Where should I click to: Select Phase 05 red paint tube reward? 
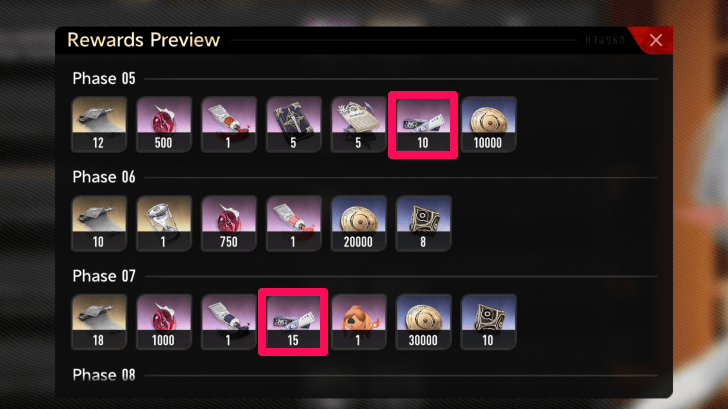228,124
